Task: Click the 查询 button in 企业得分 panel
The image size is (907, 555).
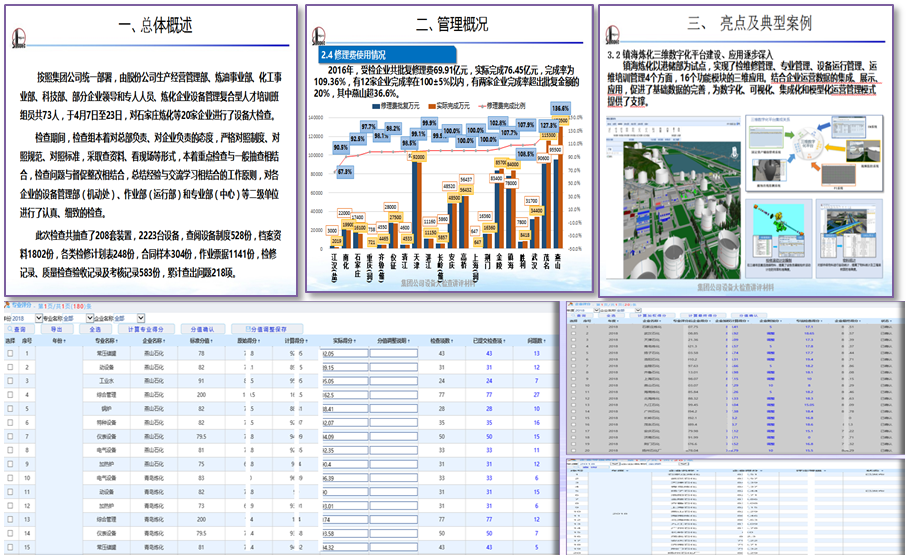Action: pyautogui.click(x=582, y=315)
